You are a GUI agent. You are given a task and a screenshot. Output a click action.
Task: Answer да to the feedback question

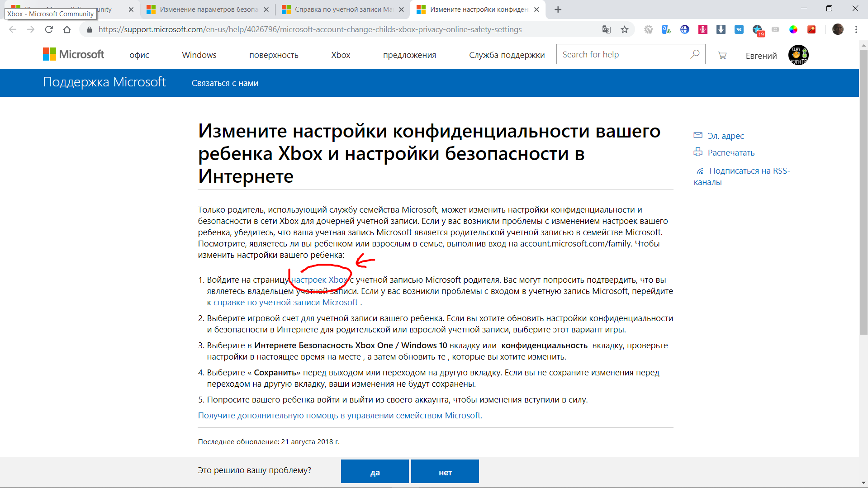click(375, 472)
